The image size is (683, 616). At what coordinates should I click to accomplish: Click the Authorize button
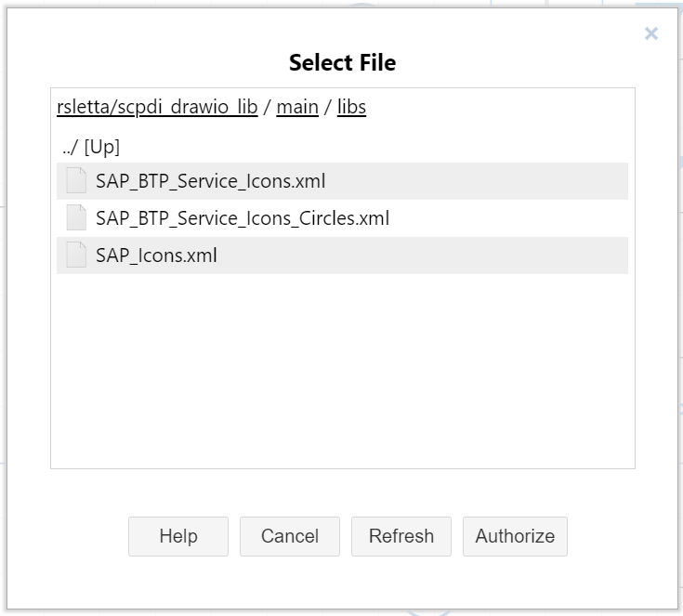click(x=515, y=536)
